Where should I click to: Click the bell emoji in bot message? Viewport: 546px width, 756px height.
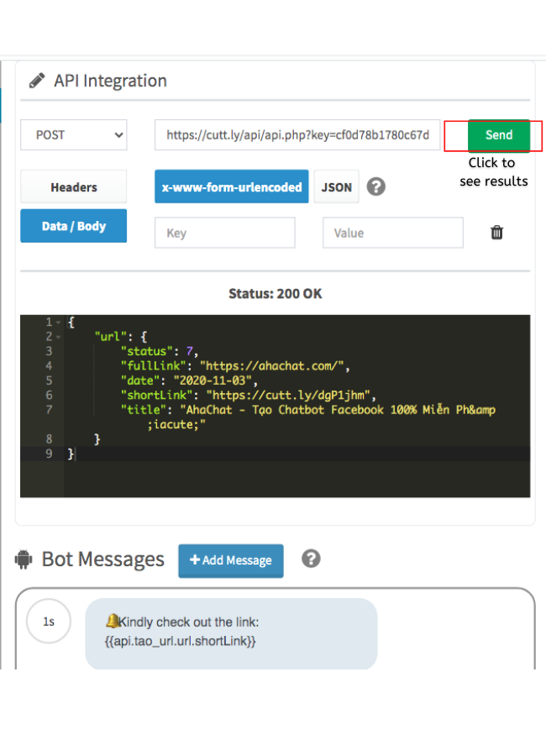tap(112, 621)
